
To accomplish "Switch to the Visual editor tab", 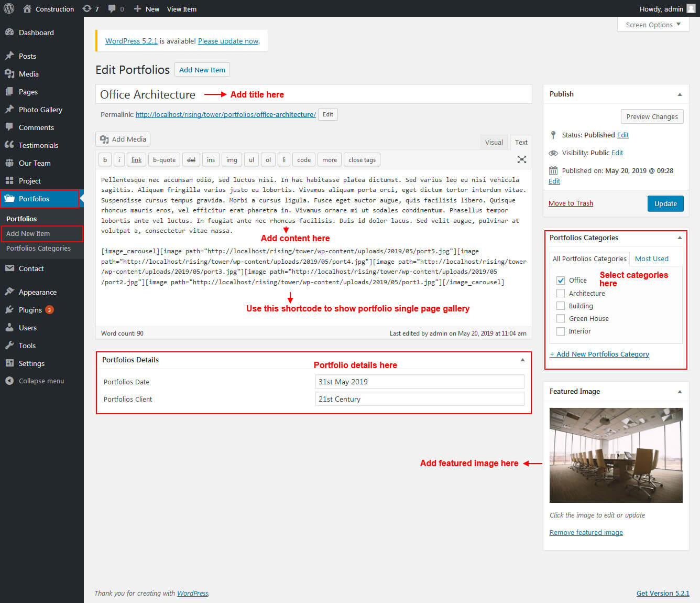I will 494,143.
